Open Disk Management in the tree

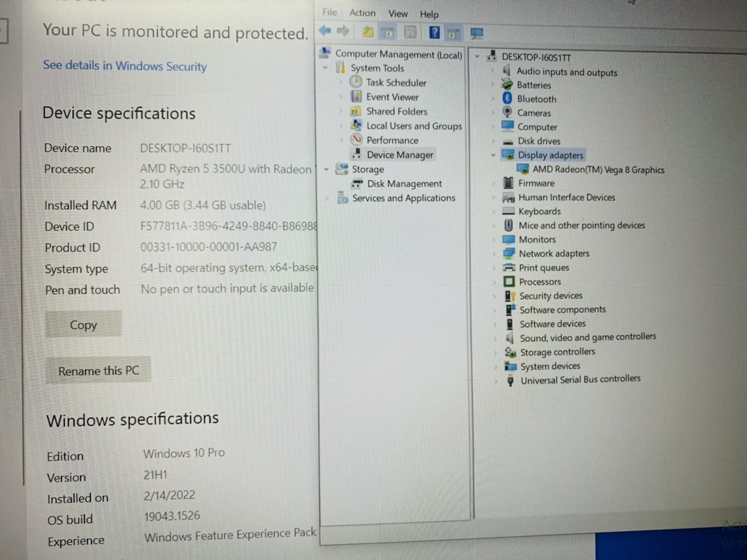point(404,183)
